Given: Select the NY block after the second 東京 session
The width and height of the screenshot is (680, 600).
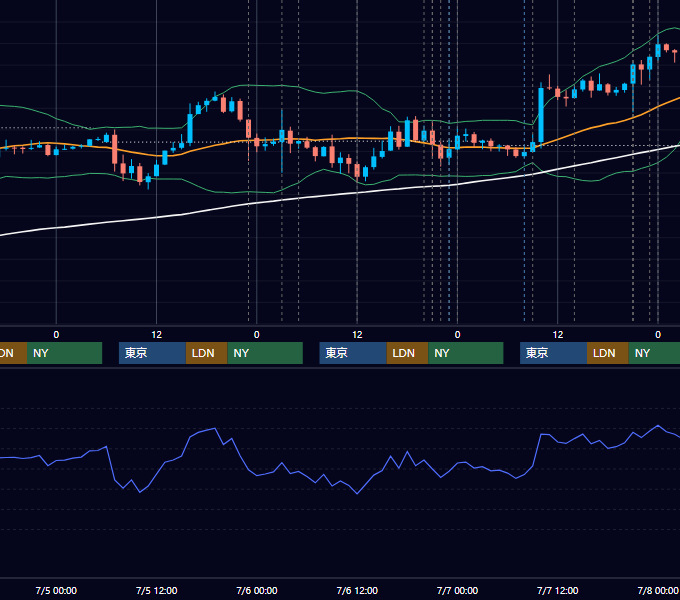Looking at the screenshot, I should coord(466,353).
